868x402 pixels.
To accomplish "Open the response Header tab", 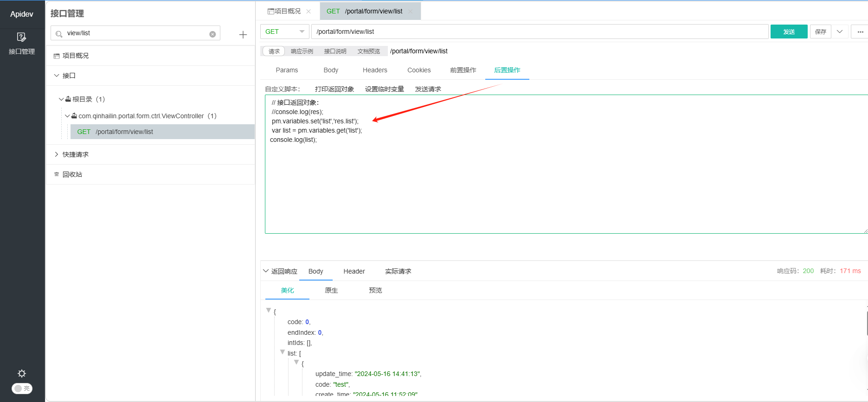I will pos(354,271).
